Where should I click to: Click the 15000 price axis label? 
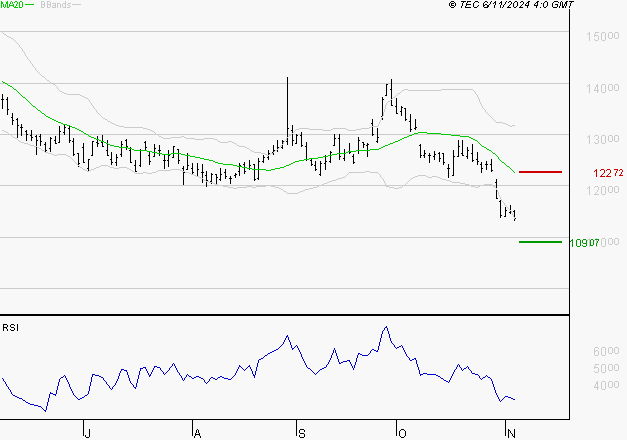tap(603, 37)
